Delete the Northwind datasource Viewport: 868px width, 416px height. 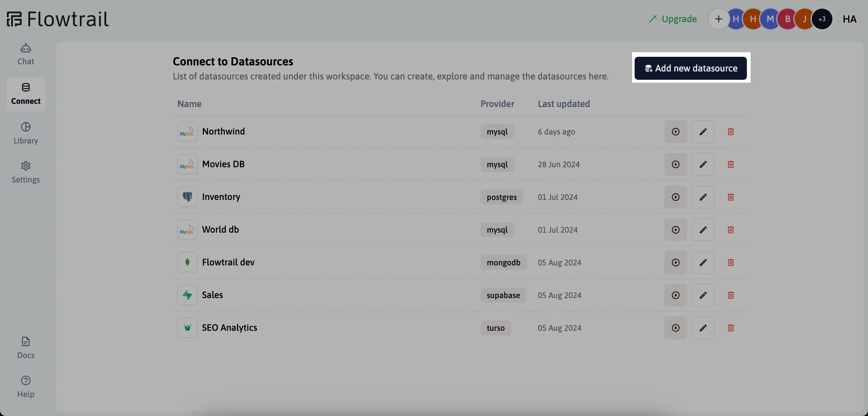coord(731,132)
